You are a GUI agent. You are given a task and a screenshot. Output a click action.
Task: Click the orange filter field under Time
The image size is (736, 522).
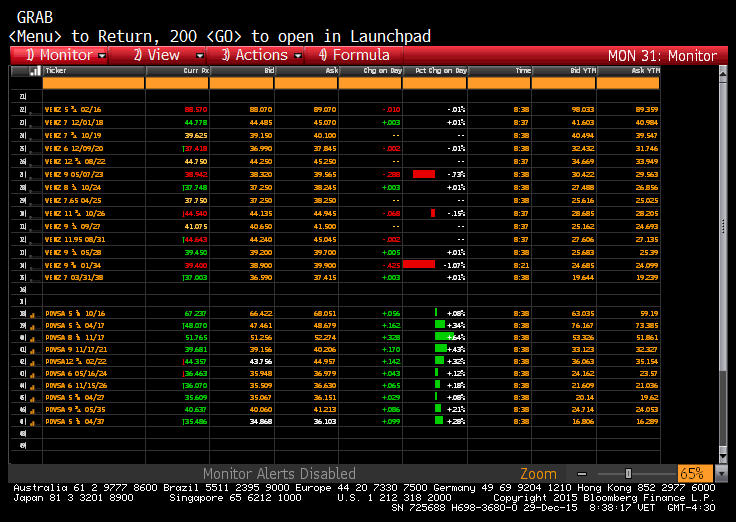pyautogui.click(x=500, y=83)
